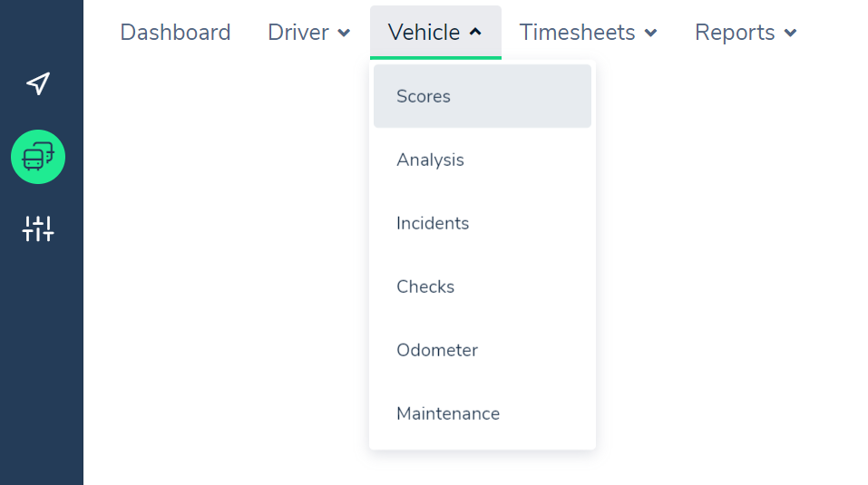Screen dimensions: 868x485
Task: Open Odometer from the Vehicle menu
Action: click(483, 350)
